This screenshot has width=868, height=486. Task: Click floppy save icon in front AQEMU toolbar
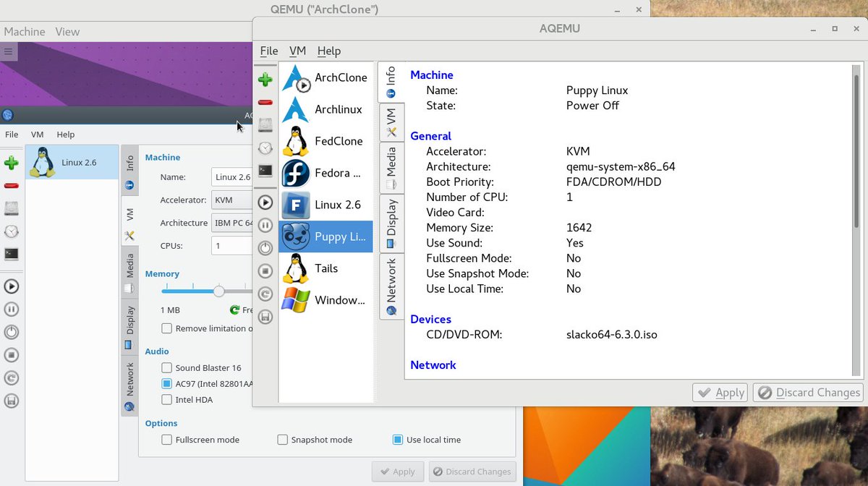click(265, 317)
